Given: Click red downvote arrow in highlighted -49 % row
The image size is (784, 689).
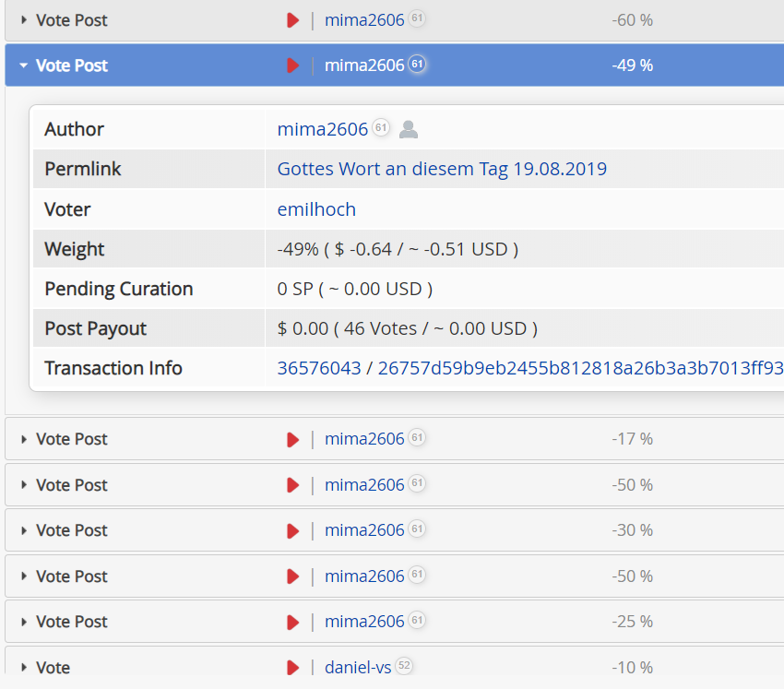Looking at the screenshot, I should click(x=293, y=65).
